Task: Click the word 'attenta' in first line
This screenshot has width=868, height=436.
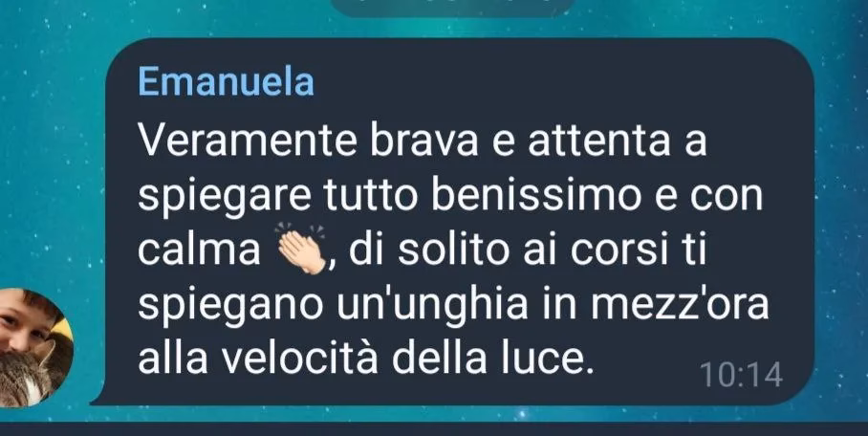Action: (x=599, y=142)
